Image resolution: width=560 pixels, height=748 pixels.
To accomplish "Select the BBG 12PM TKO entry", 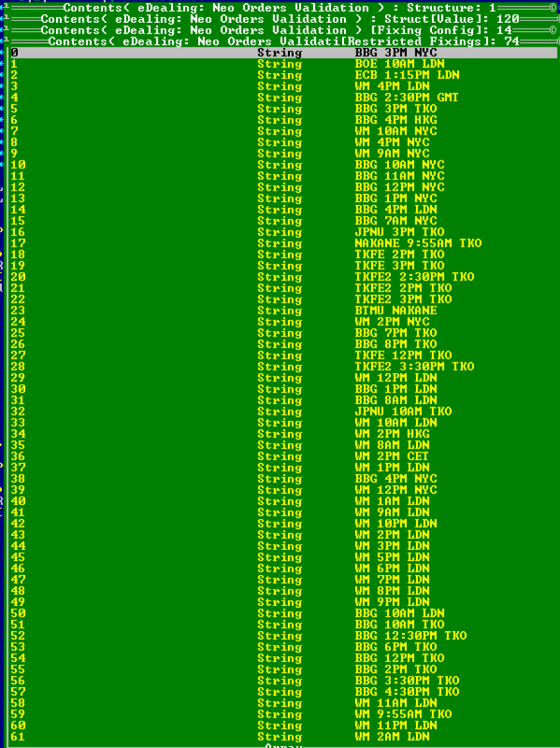I will click(x=399, y=658).
